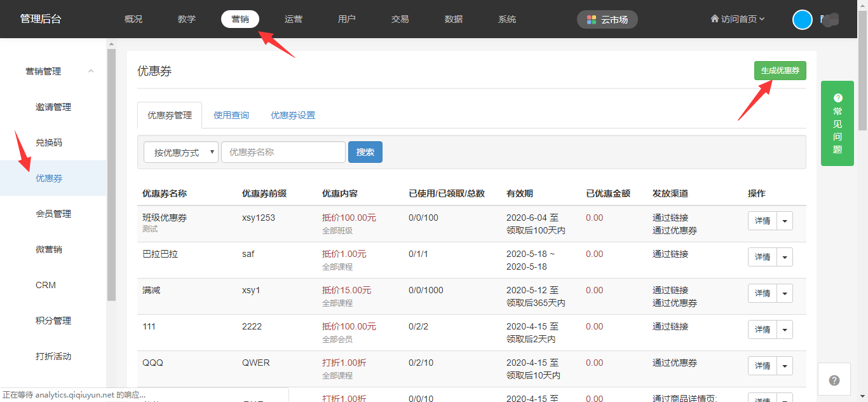Click the sidebar vertical scrollbar
This screenshot has width=868, height=402.
click(x=111, y=172)
